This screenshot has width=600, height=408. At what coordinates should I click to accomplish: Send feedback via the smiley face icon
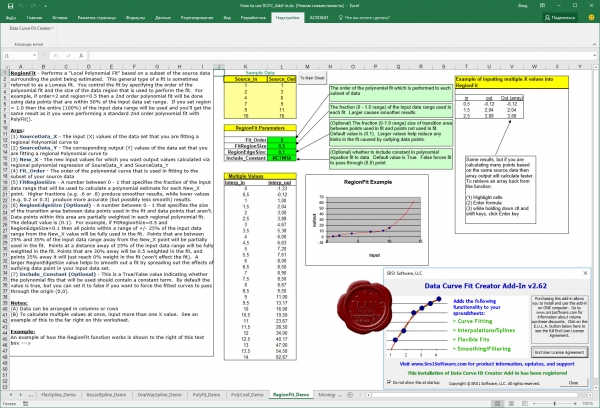591,18
